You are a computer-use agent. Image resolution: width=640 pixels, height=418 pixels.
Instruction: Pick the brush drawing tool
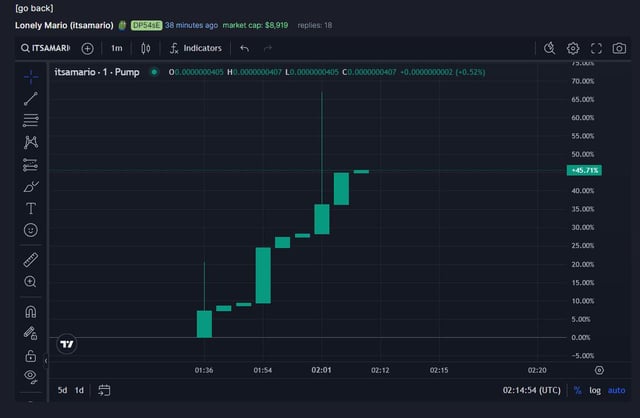coord(31,186)
